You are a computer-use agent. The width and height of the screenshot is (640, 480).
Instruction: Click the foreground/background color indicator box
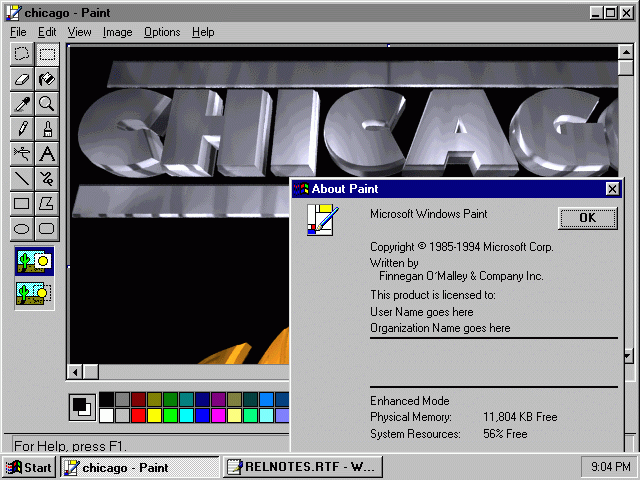[82, 407]
